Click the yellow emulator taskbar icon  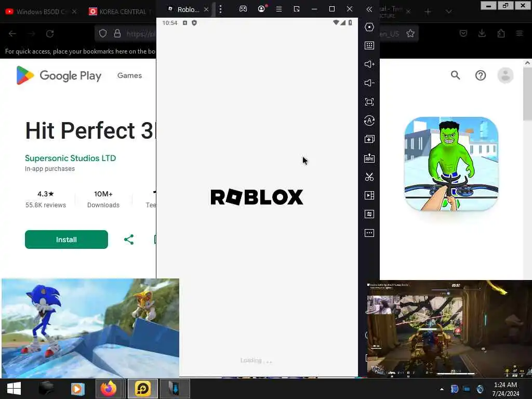(143, 389)
